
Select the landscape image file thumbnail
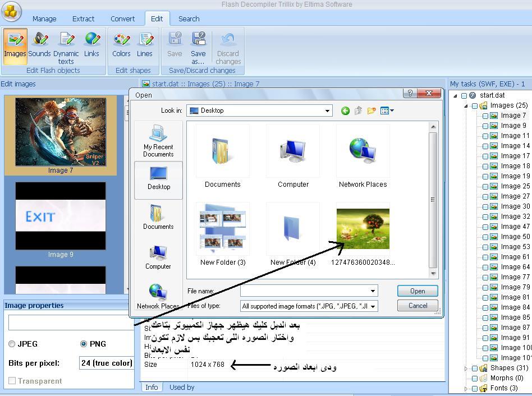363,229
